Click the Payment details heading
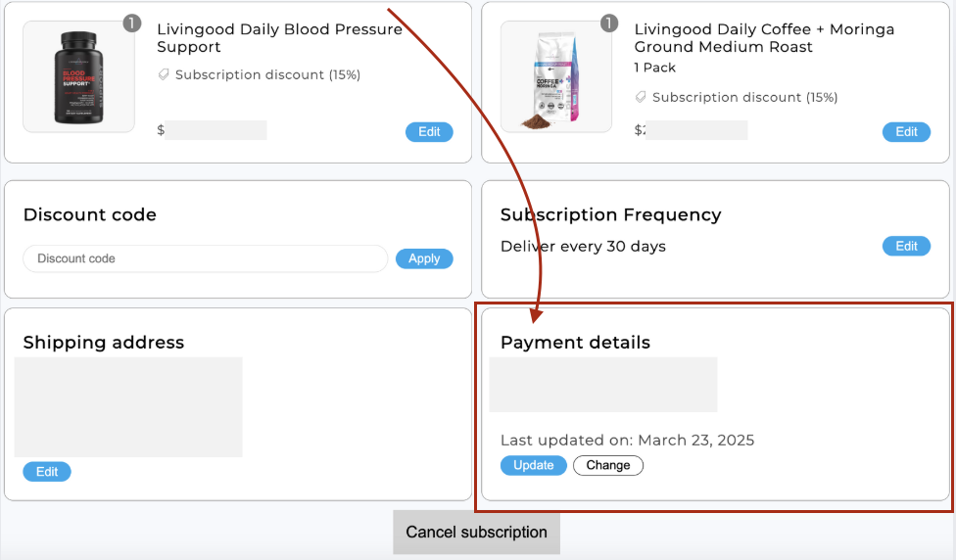The height and width of the screenshot is (560, 956). pyautogui.click(x=575, y=343)
